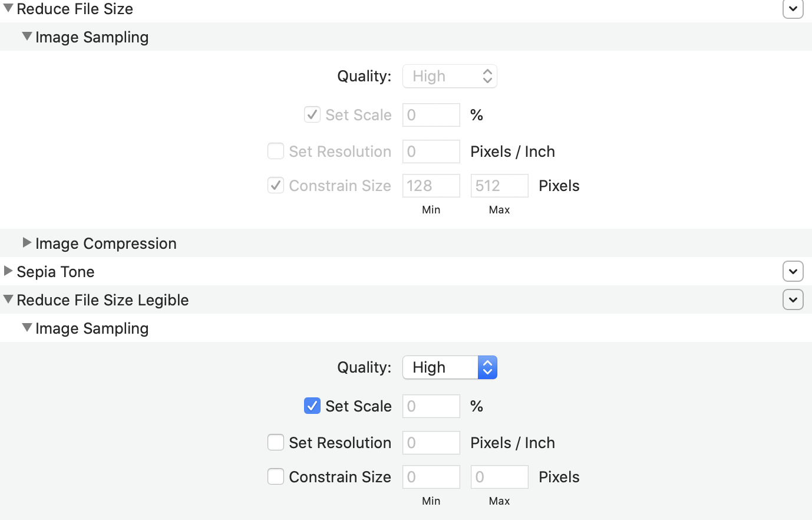Image resolution: width=812 pixels, height=520 pixels.
Task: Collapse the Reduce File Size action
Action: [8, 8]
